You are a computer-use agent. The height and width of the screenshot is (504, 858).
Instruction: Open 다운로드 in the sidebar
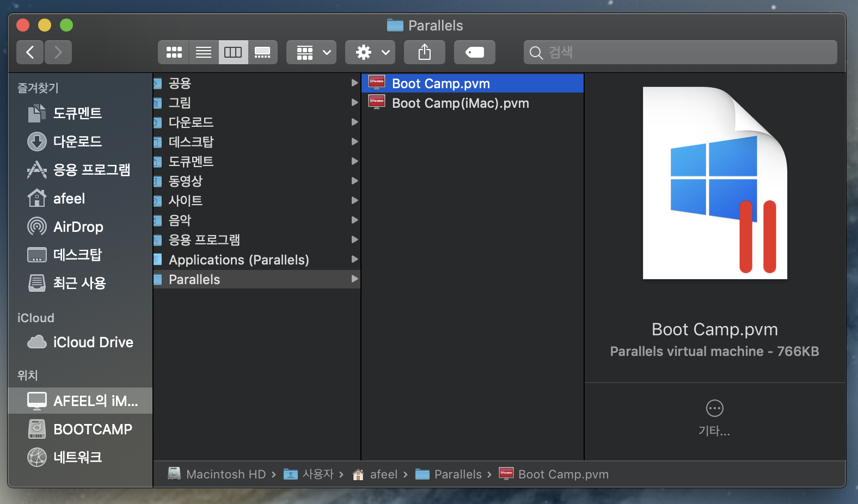click(x=80, y=142)
